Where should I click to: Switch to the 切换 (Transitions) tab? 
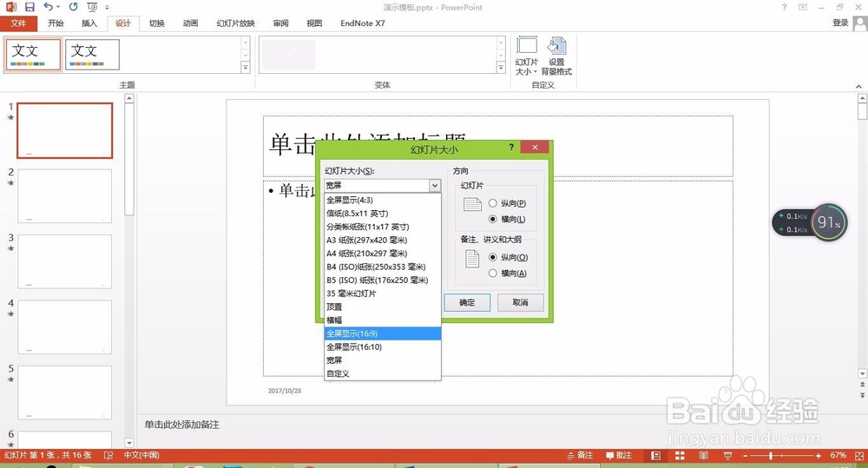(x=156, y=23)
